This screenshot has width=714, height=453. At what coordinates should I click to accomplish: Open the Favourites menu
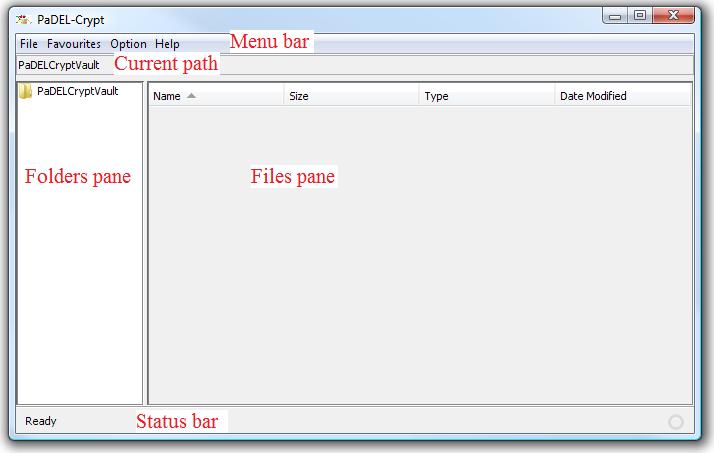(73, 44)
